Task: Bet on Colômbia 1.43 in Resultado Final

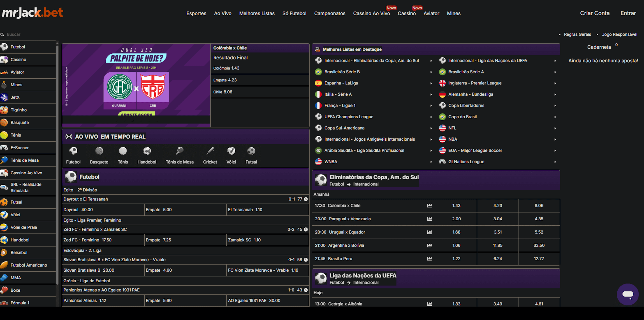Action: (x=260, y=68)
